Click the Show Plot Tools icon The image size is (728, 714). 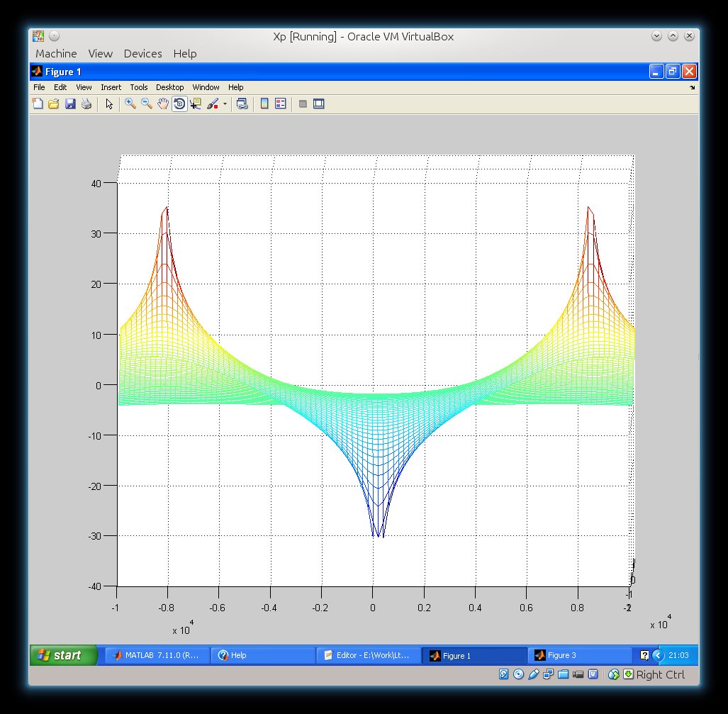(x=318, y=104)
